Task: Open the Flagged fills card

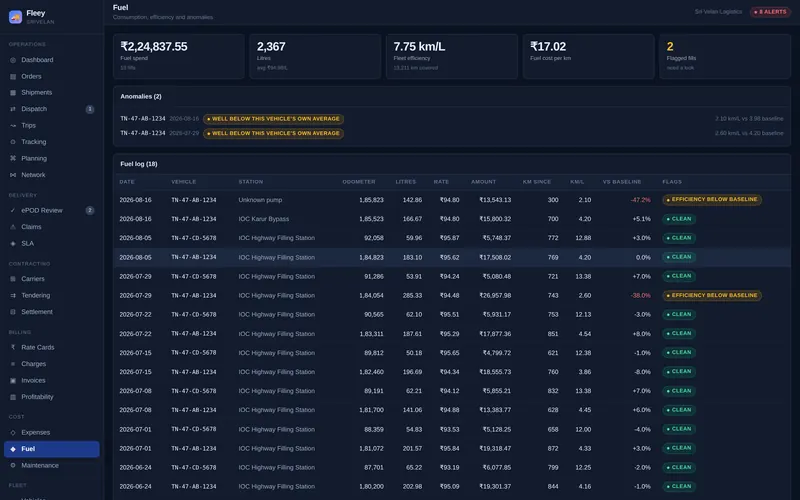Action: [x=725, y=56]
